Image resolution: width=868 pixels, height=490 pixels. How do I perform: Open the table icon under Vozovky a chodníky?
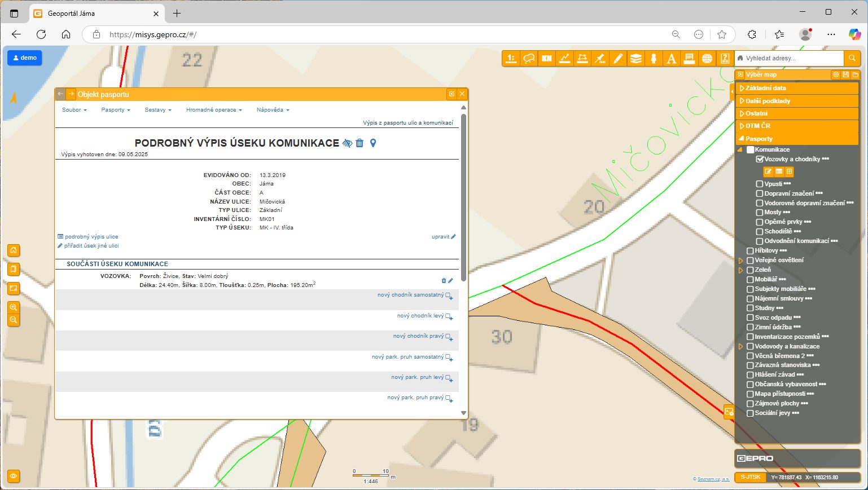779,171
